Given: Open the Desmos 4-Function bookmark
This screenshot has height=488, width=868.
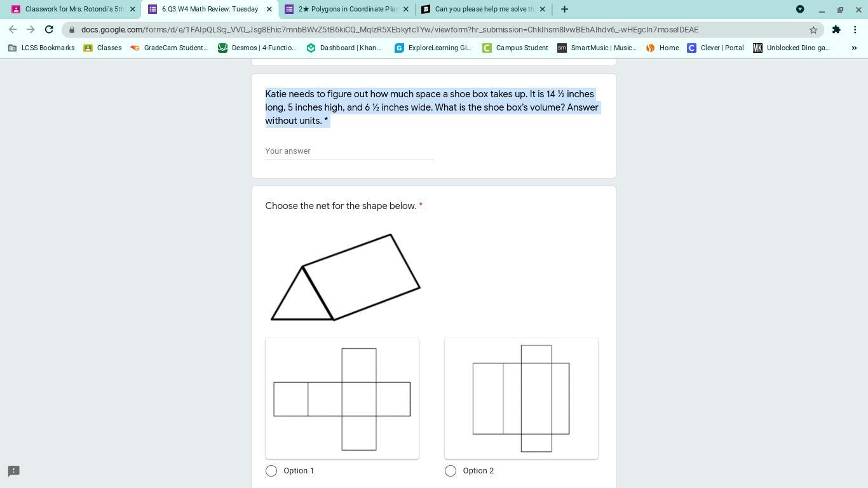Looking at the screenshot, I should (257, 48).
